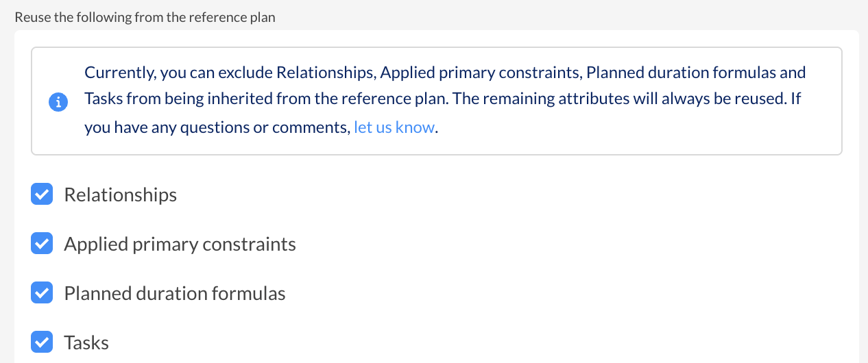Open the 'let us know' link

394,127
